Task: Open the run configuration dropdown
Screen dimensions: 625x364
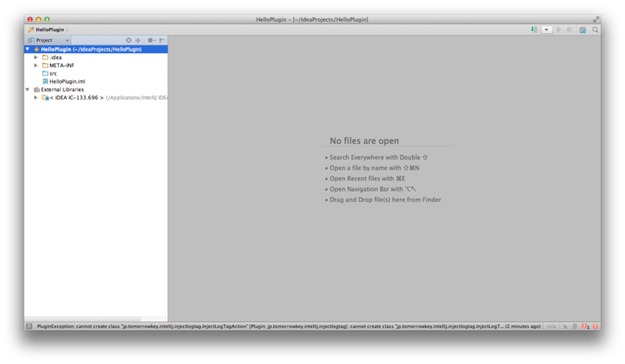Action: point(546,30)
